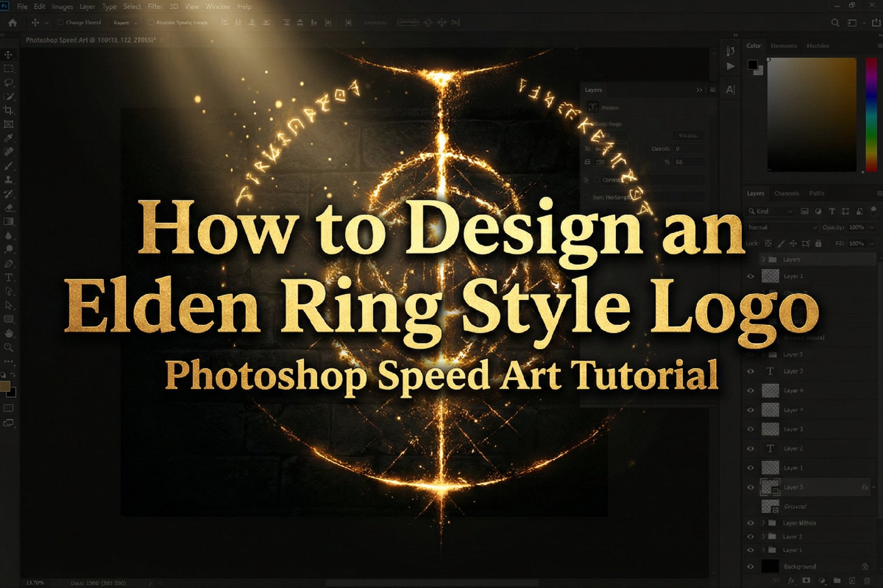Image resolution: width=883 pixels, height=588 pixels.
Task: Open the Window menu
Action: pos(218,7)
